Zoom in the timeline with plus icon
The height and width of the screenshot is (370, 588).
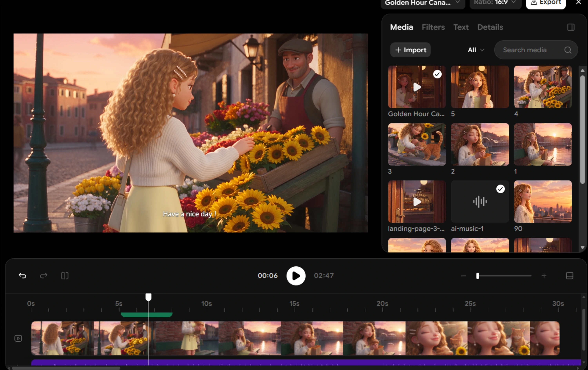[544, 276]
